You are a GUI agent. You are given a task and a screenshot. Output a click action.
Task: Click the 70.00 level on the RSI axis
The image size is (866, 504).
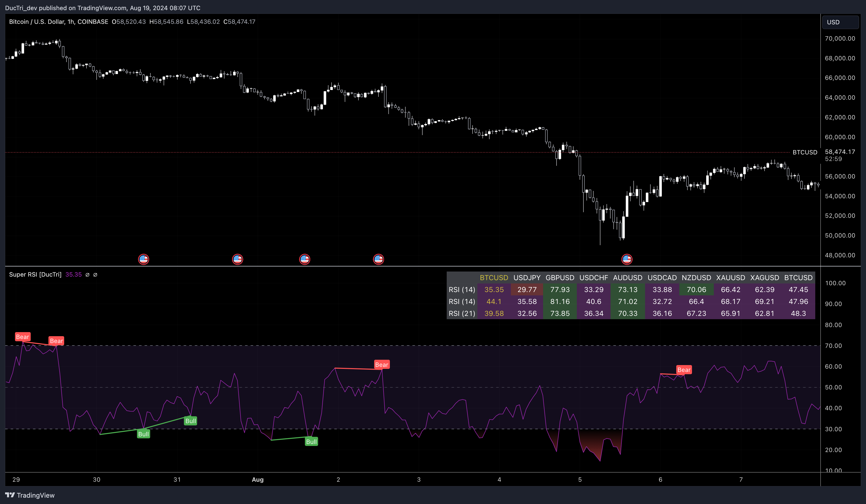click(833, 346)
